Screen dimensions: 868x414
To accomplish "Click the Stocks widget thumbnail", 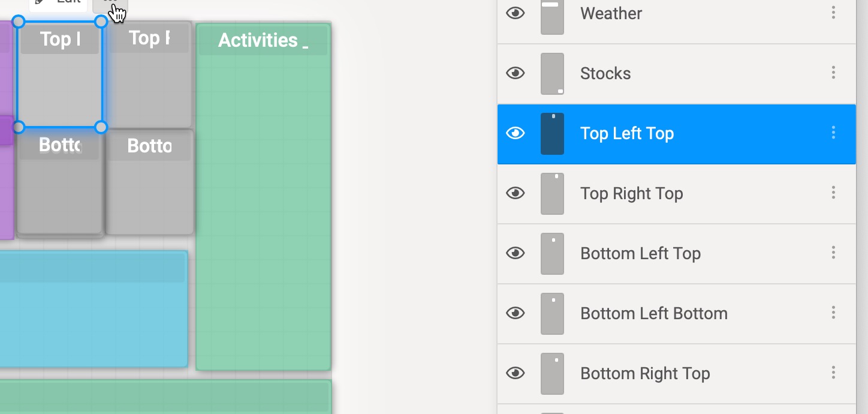I will pyautogui.click(x=552, y=73).
